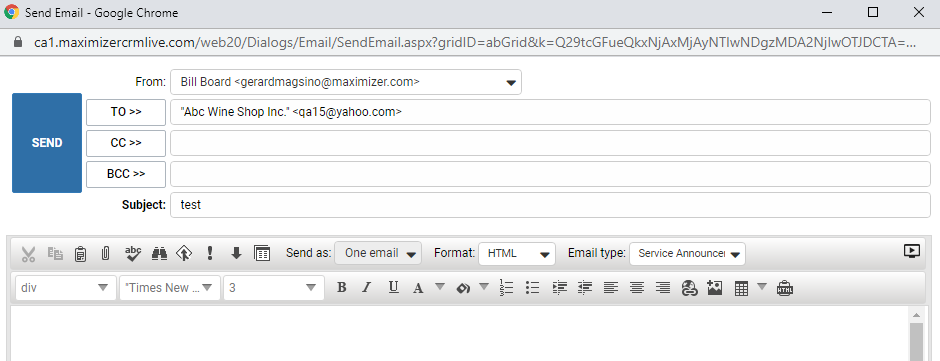Open the Email type dropdown

point(688,254)
